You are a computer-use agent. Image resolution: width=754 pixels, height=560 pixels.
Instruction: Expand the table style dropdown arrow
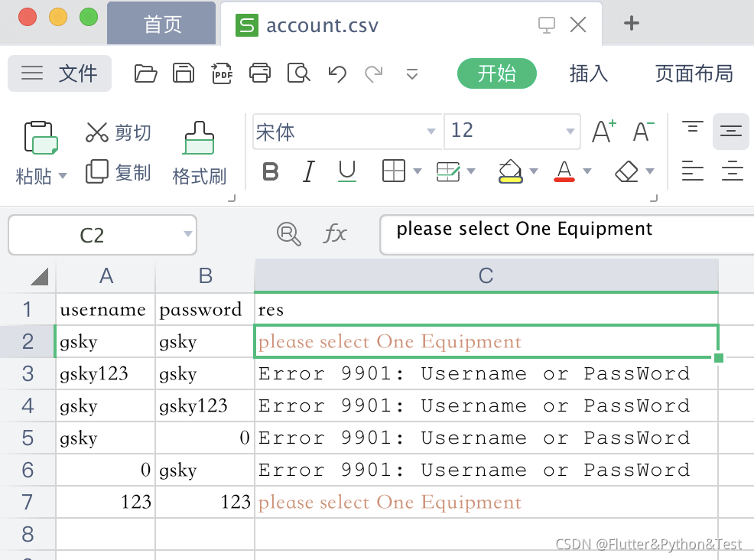471,171
